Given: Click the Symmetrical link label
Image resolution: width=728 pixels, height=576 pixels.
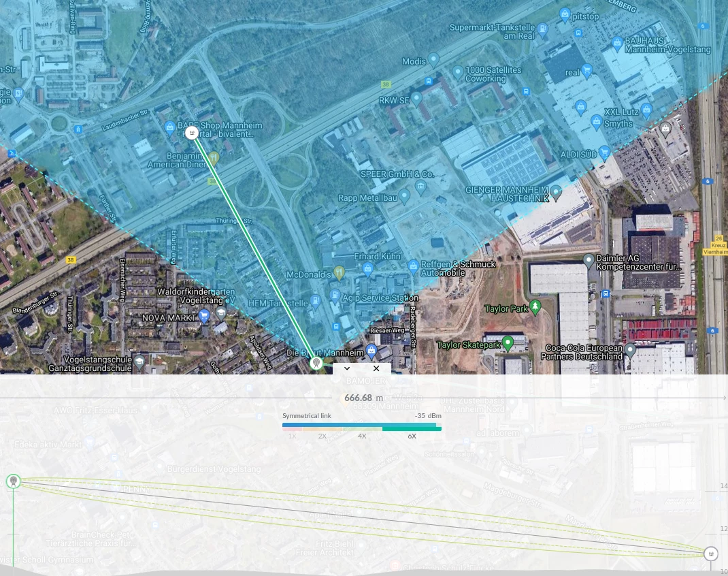Looking at the screenshot, I should pyautogui.click(x=307, y=416).
